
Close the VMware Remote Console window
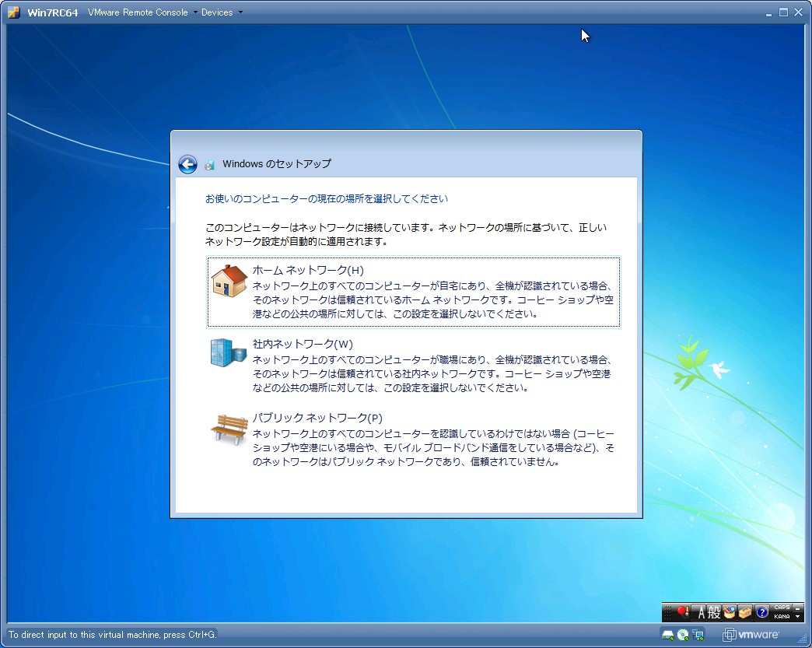[799, 12]
